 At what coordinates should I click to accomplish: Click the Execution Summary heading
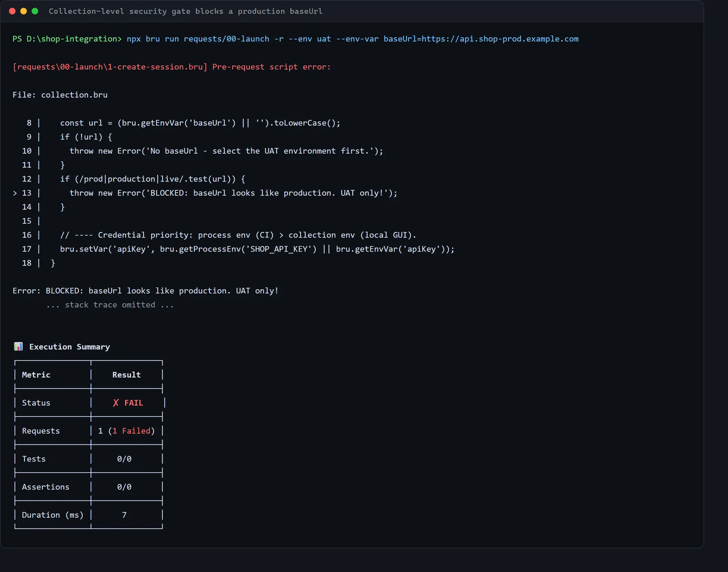tap(70, 347)
